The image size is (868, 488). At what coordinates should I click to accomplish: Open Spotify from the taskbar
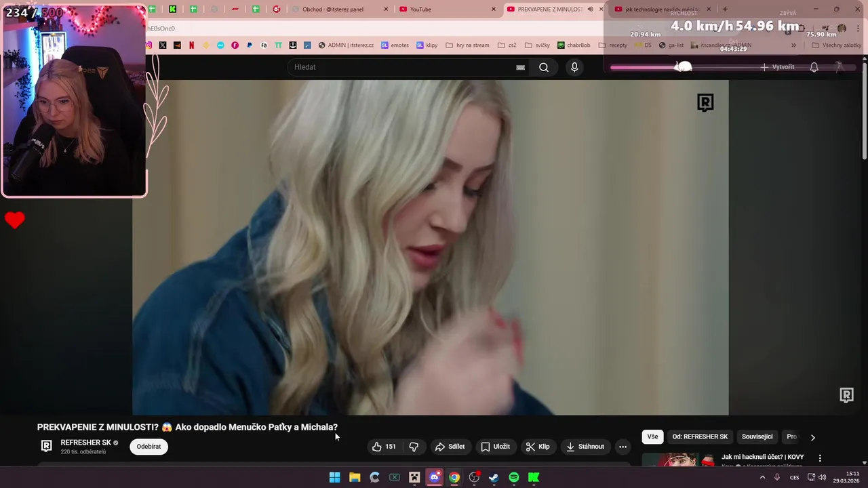(514, 477)
